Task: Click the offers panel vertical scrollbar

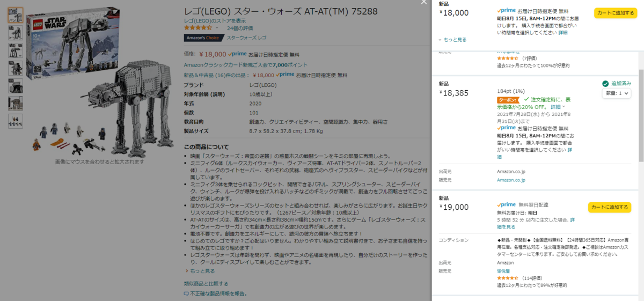Action: [x=641, y=115]
